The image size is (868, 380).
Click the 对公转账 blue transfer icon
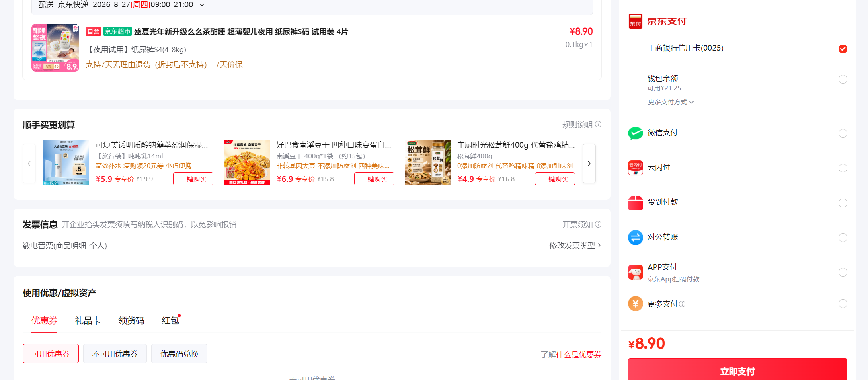point(635,238)
